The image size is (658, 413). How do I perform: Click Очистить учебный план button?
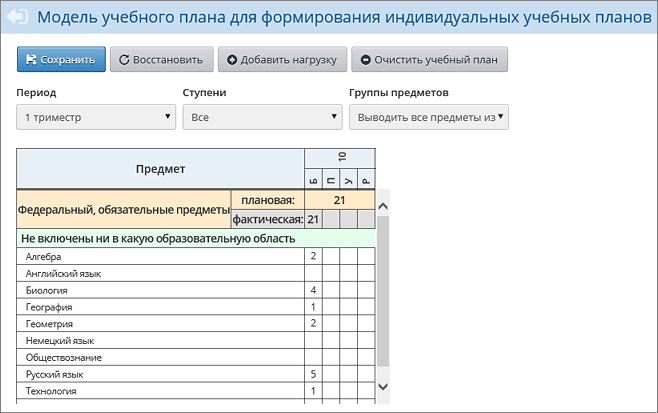click(430, 59)
